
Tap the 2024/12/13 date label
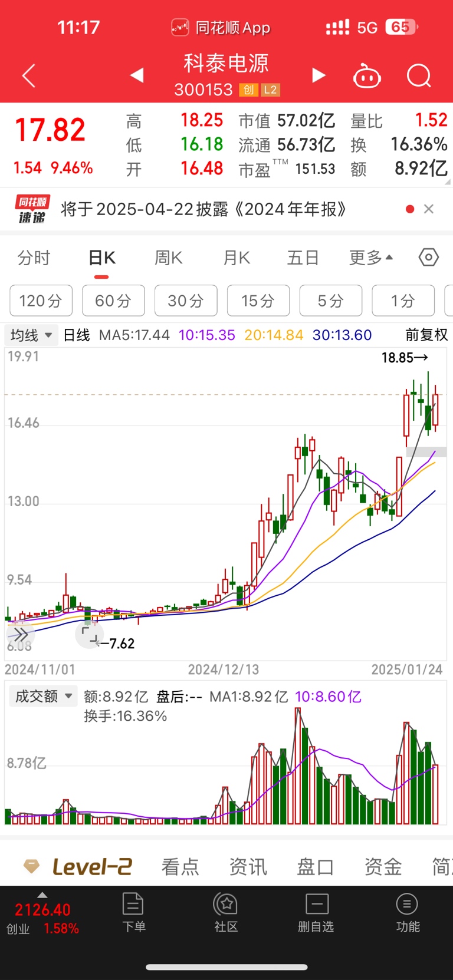[224, 669]
